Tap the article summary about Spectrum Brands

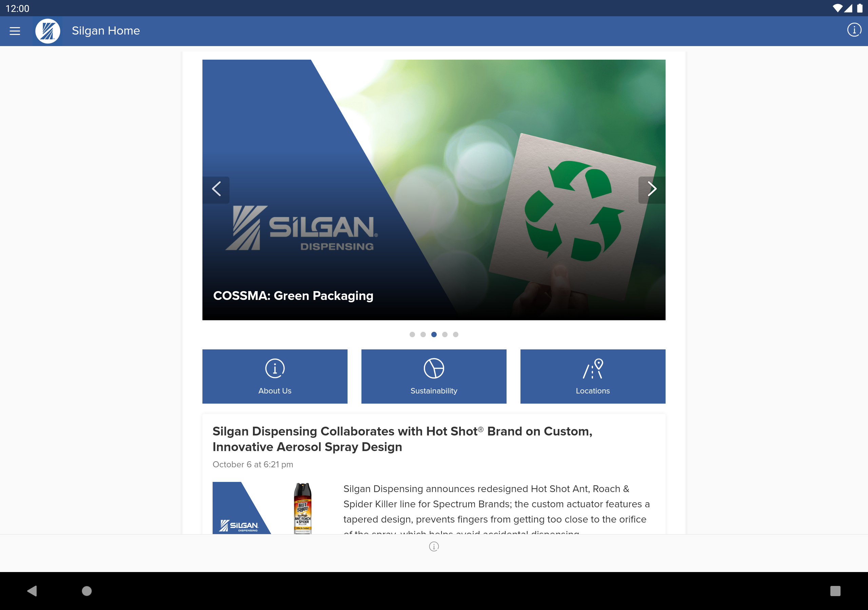[496, 508]
